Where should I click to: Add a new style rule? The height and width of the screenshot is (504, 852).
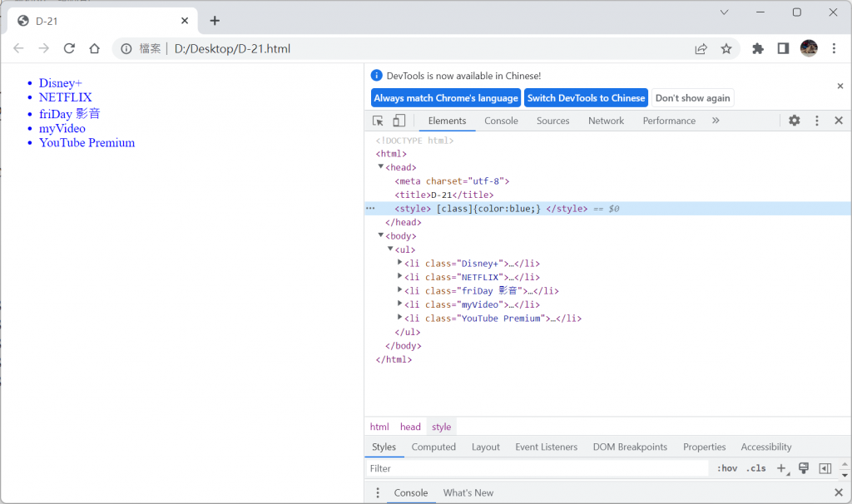pos(782,468)
